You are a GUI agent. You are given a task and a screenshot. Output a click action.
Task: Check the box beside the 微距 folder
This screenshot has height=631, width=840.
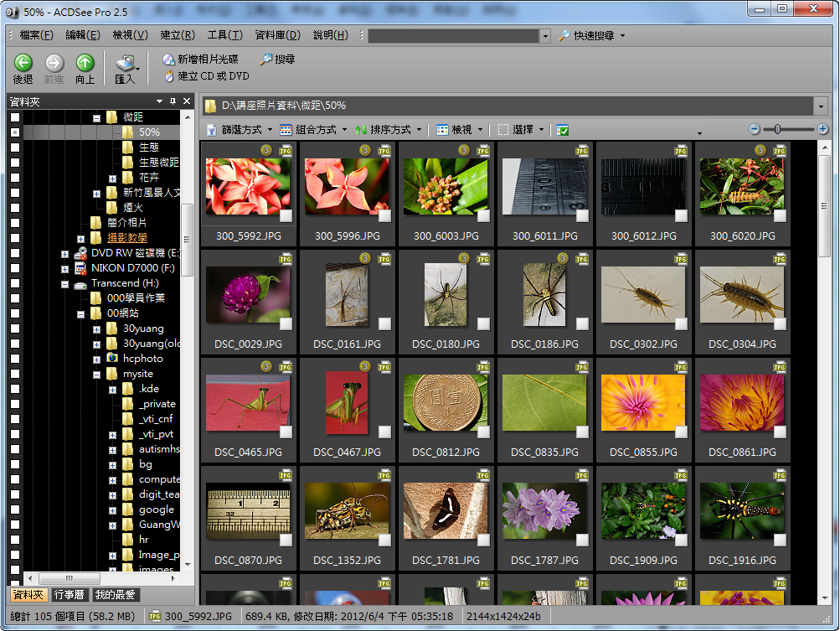pyautogui.click(x=15, y=117)
